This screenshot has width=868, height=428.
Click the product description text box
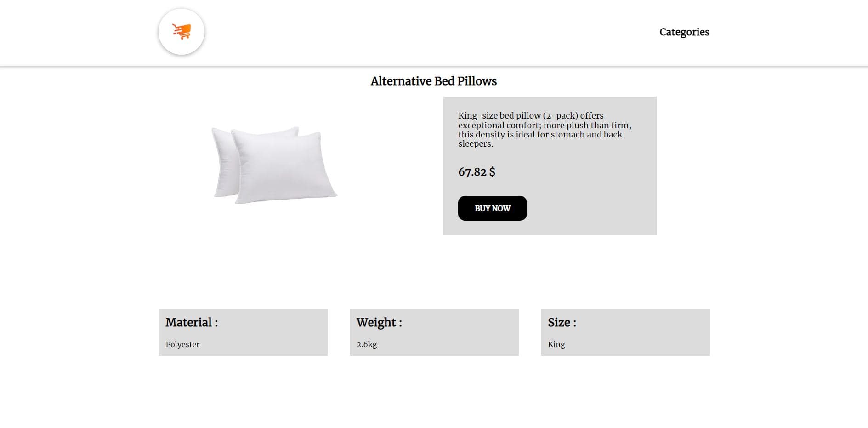(545, 129)
